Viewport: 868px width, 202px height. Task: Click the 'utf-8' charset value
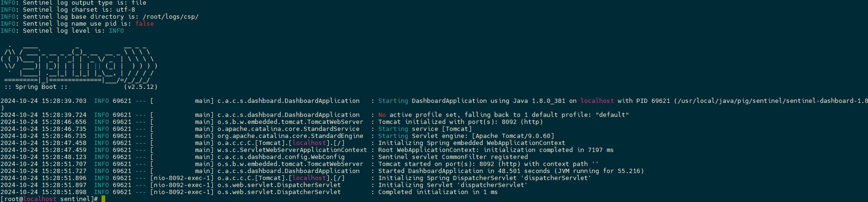[126, 9]
